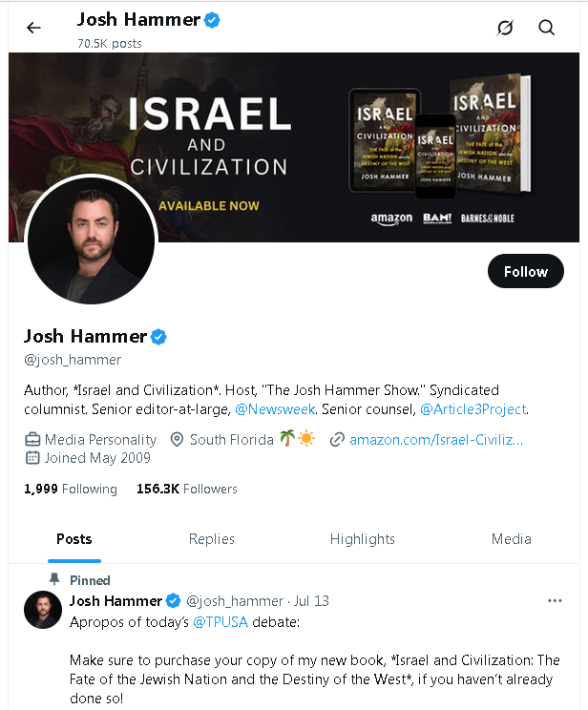Select the Posts tab

[x=73, y=539]
